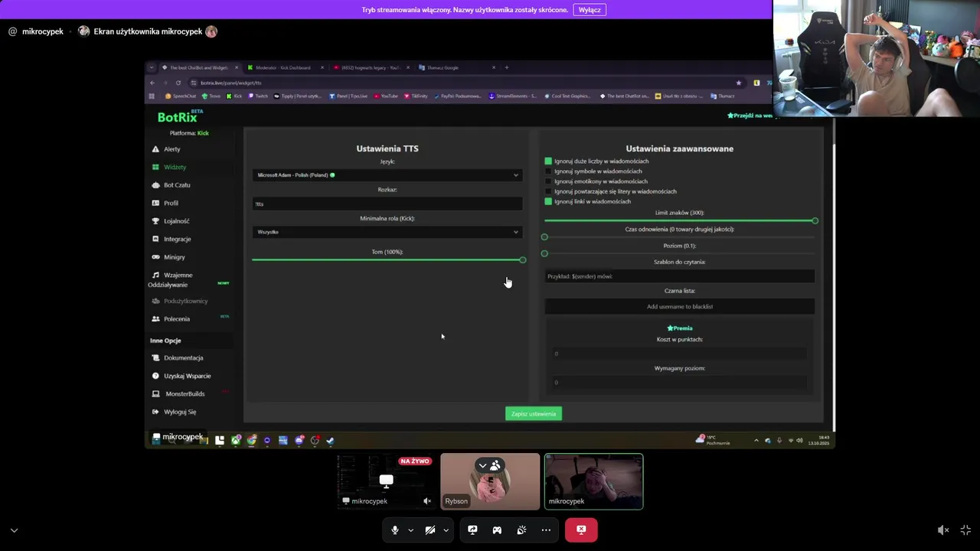The image size is (980, 551).
Task: Show hidden system tray icons
Action: pos(756,440)
